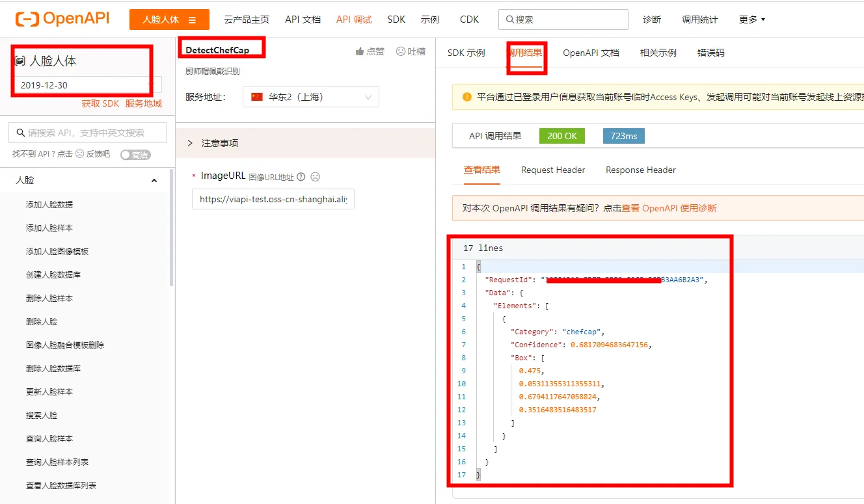This screenshot has width=864, height=504.
Task: Open API 文档 in top navigation
Action: point(303,20)
